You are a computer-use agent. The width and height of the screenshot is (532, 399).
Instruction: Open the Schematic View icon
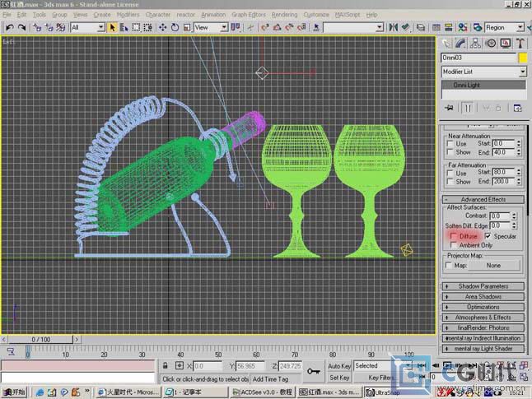click(x=448, y=27)
